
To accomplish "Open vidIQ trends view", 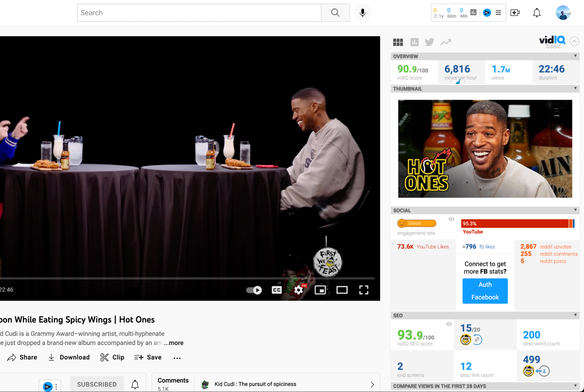I will point(446,42).
